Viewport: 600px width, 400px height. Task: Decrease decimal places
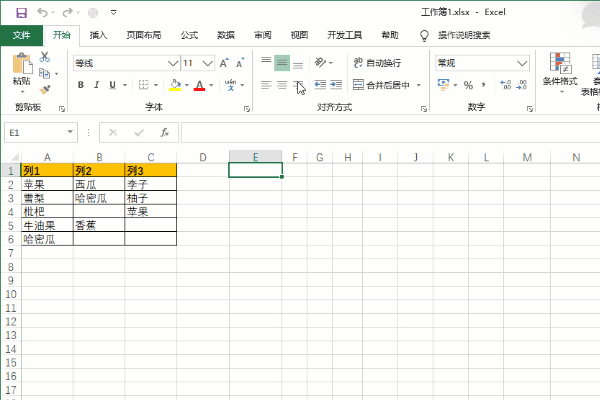point(522,85)
